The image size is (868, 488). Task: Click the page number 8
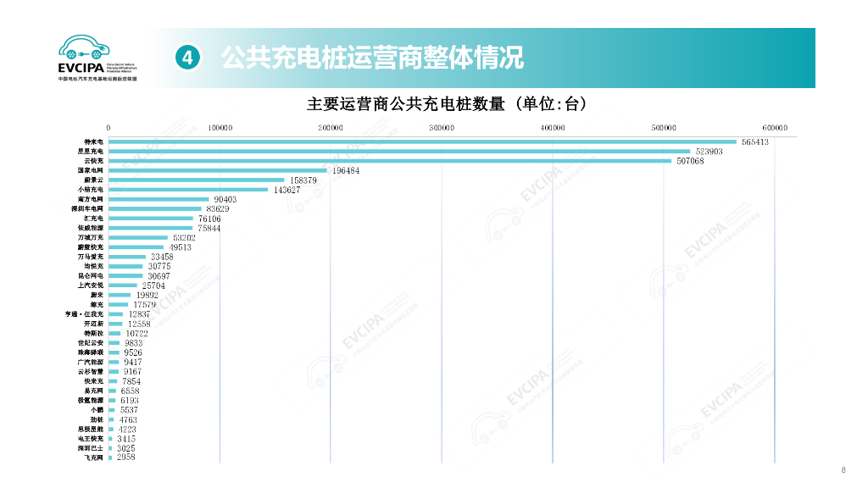(x=843, y=469)
